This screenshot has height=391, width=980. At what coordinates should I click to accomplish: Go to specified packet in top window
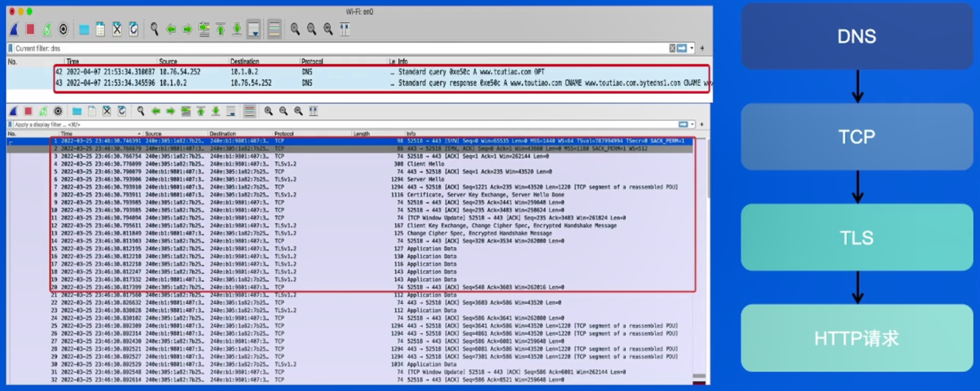(204, 29)
